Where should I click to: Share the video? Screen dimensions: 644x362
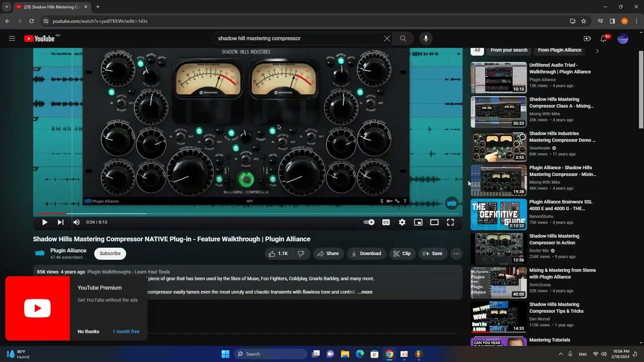pyautogui.click(x=328, y=254)
